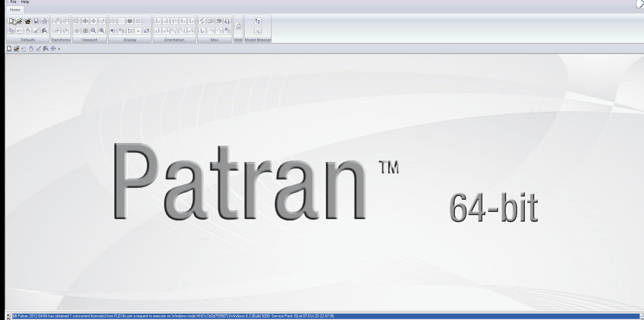Click the Undo arrow in ribbon Defaults

(x=19, y=31)
